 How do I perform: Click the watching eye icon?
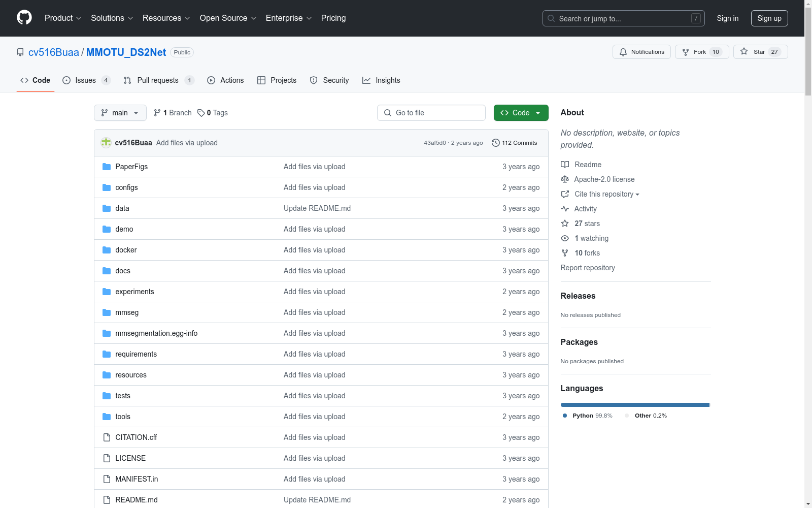click(x=565, y=238)
